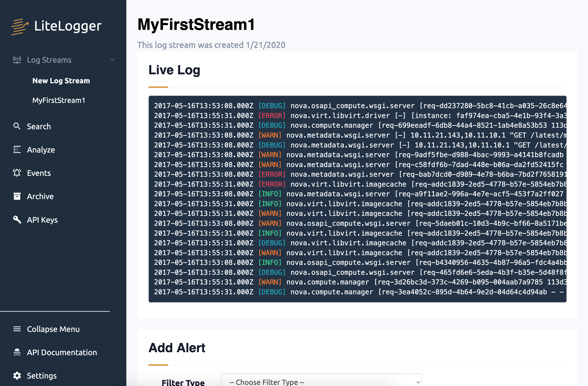
Task: Open the Choose Filter Type dropdown
Action: click(321, 382)
